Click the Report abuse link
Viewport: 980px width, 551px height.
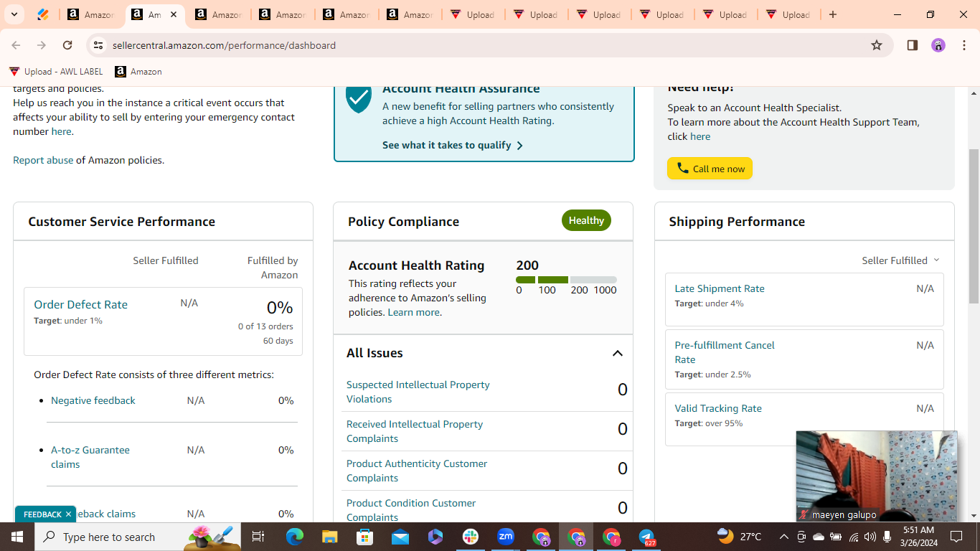pyautogui.click(x=43, y=160)
